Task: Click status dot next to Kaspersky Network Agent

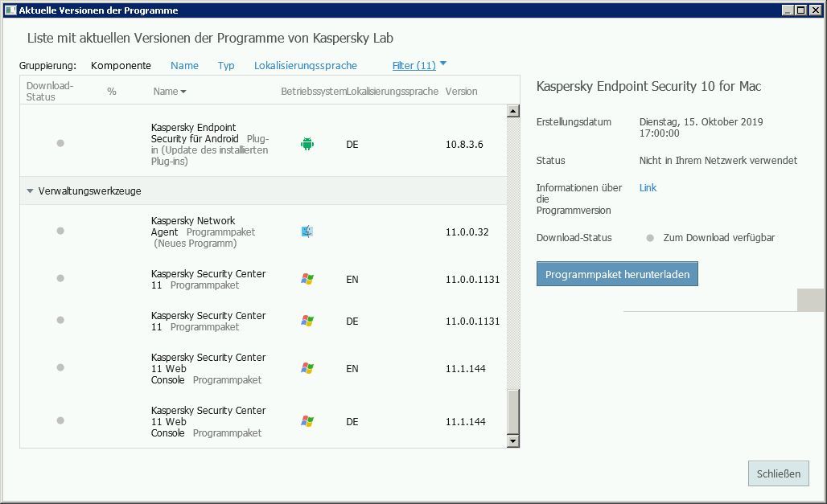Action: point(60,232)
